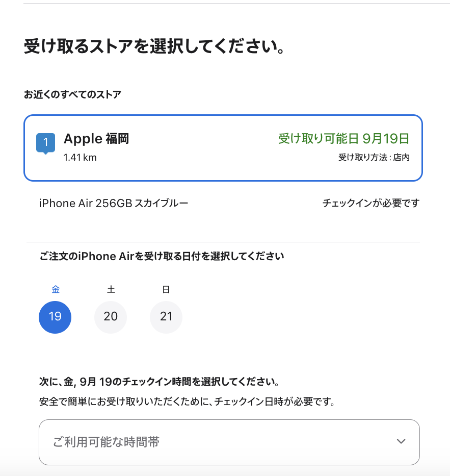Click the 金 weekday label
Viewport: 450px width, 476px height.
(x=56, y=289)
